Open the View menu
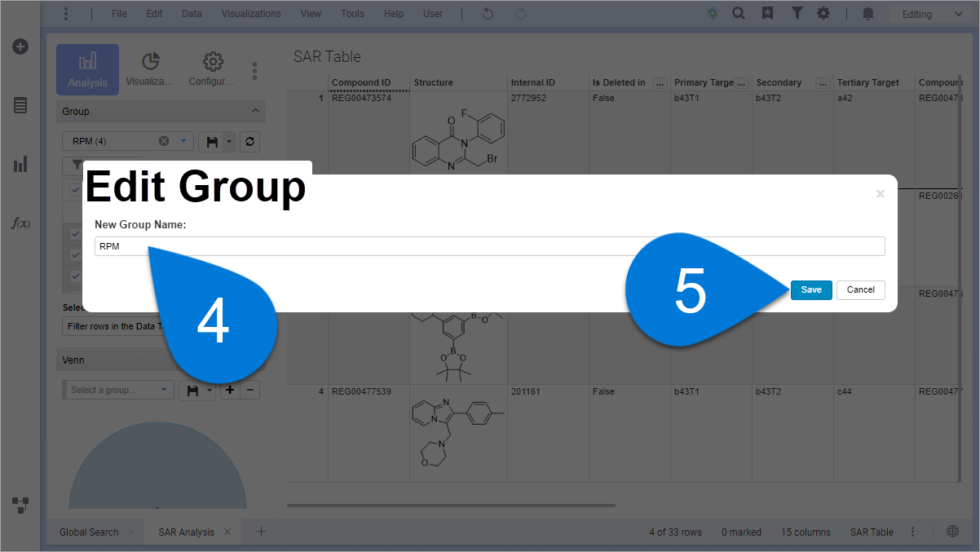This screenshot has width=980, height=552. click(311, 14)
